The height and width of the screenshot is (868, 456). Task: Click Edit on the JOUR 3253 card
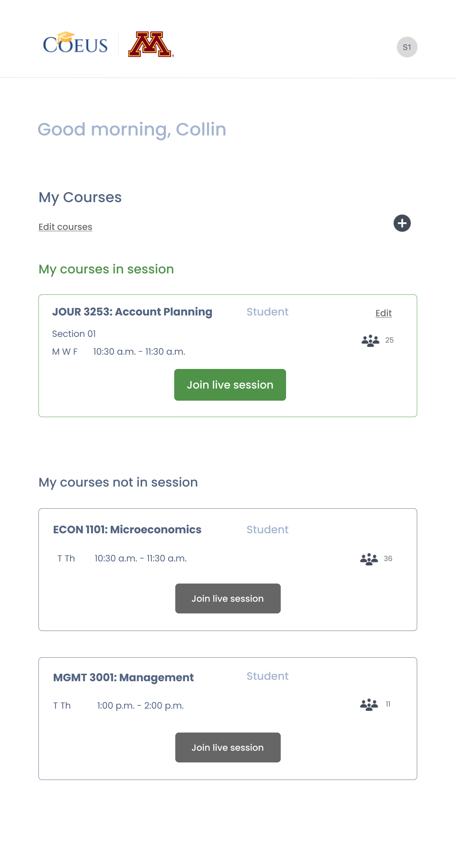pyautogui.click(x=383, y=313)
